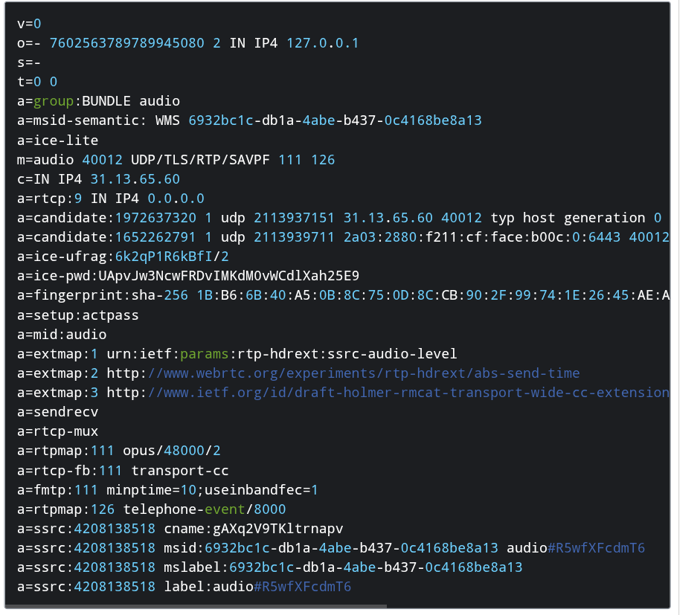Click the ietf.org draft-holmer-rmcat URL

(408, 393)
